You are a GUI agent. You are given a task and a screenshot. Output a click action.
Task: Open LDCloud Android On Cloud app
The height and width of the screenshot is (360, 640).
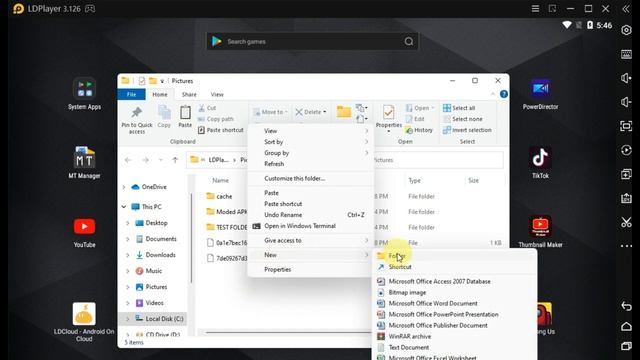click(84, 313)
